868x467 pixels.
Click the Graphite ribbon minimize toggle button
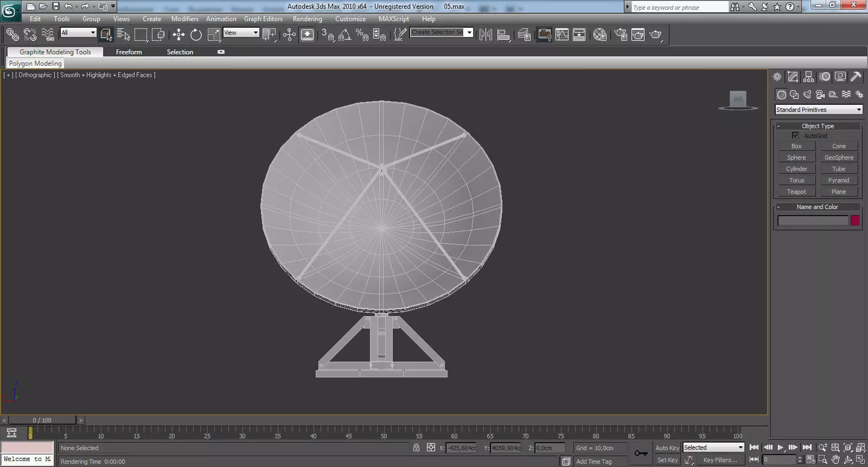pyautogui.click(x=221, y=52)
